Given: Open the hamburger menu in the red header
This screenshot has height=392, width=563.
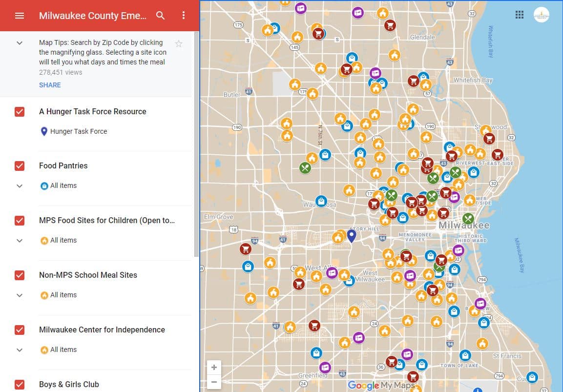Looking at the screenshot, I should pos(20,16).
